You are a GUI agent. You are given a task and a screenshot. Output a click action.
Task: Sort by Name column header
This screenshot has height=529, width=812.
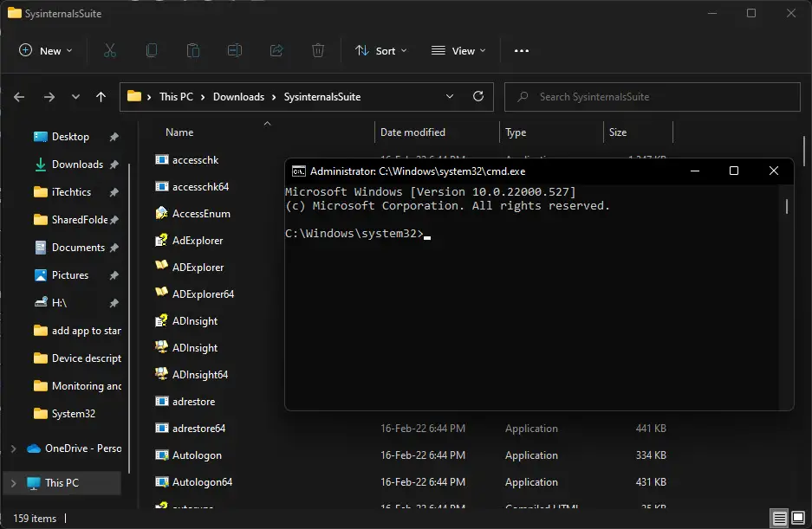click(179, 132)
